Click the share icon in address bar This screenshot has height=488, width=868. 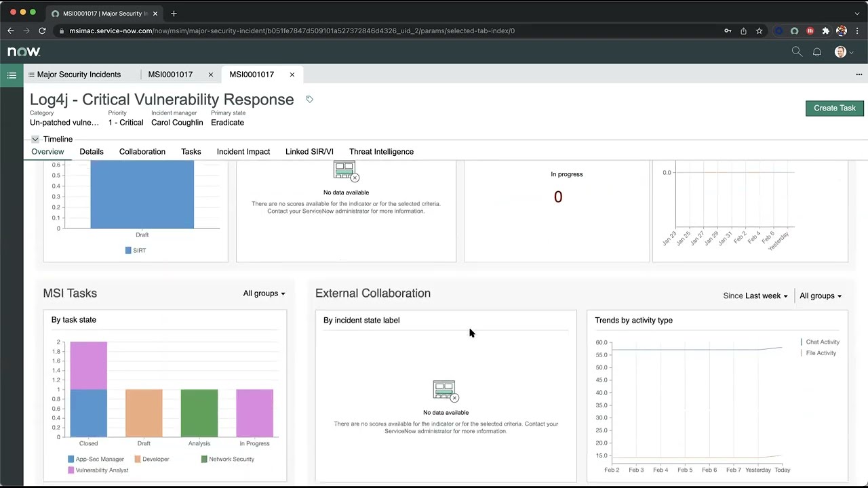[744, 30]
